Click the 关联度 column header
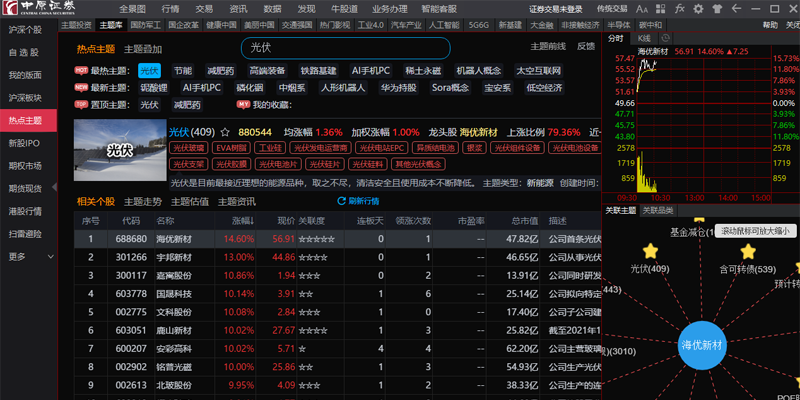Image resolution: width=800 pixels, height=400 pixels. (311, 221)
